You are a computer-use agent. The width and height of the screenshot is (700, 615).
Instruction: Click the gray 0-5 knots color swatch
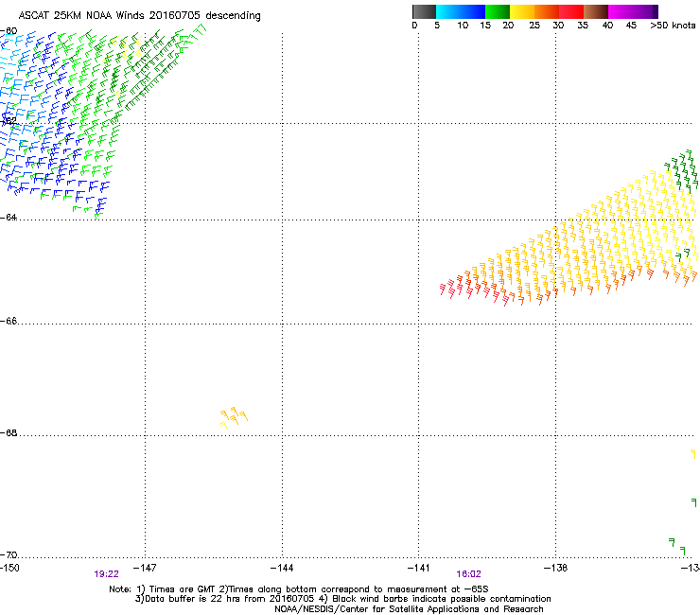(424, 11)
